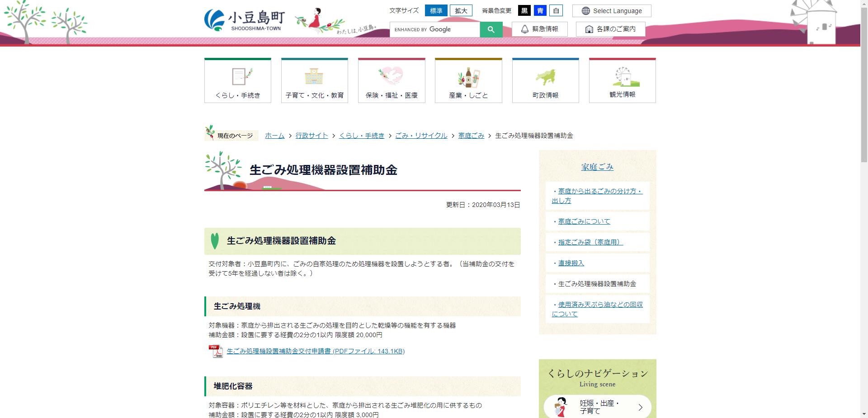Select the 産業・しごと category icon
Image resolution: width=868 pixels, height=418 pixels.
pyautogui.click(x=468, y=78)
